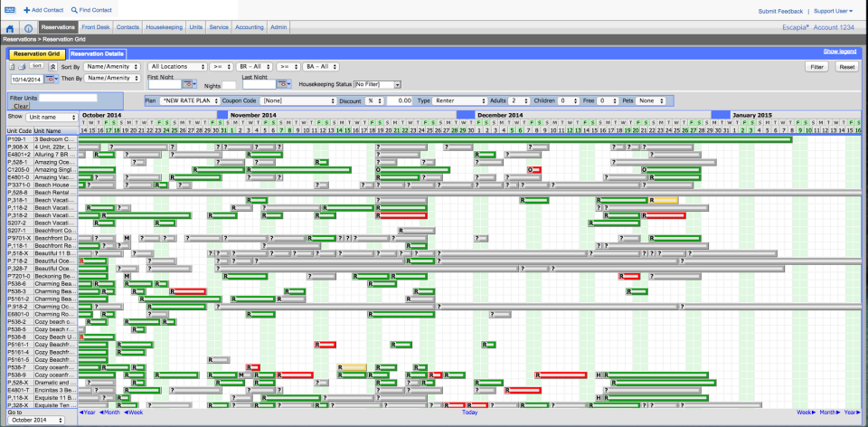Image resolution: width=868 pixels, height=427 pixels.
Task: Select unit code E6801-0 row
Action: click(20, 314)
